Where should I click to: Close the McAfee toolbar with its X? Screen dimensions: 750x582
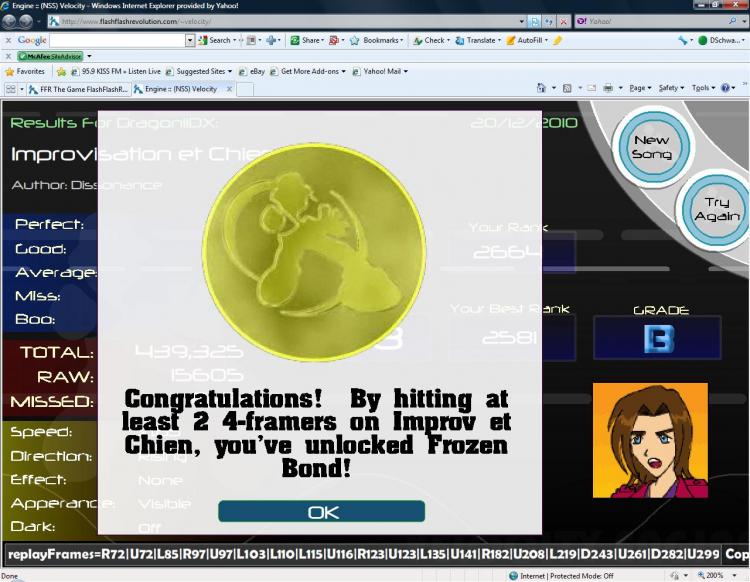(8, 56)
